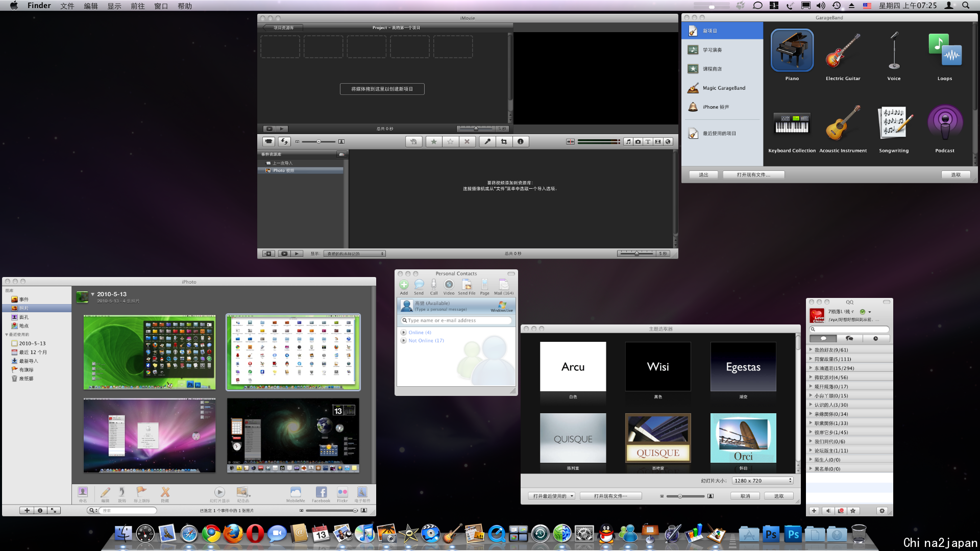The height and width of the screenshot is (551, 980).
Task: Open the 编辑 menu
Action: [x=91, y=6]
